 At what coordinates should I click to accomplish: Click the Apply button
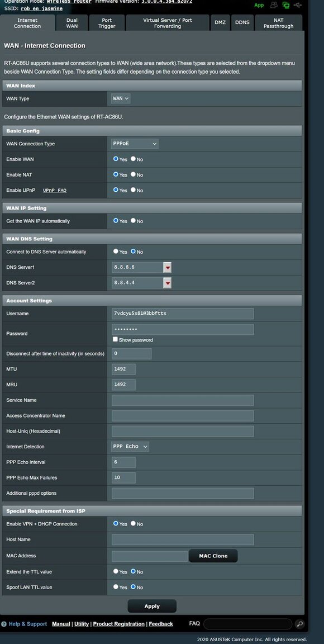pyautogui.click(x=152, y=606)
